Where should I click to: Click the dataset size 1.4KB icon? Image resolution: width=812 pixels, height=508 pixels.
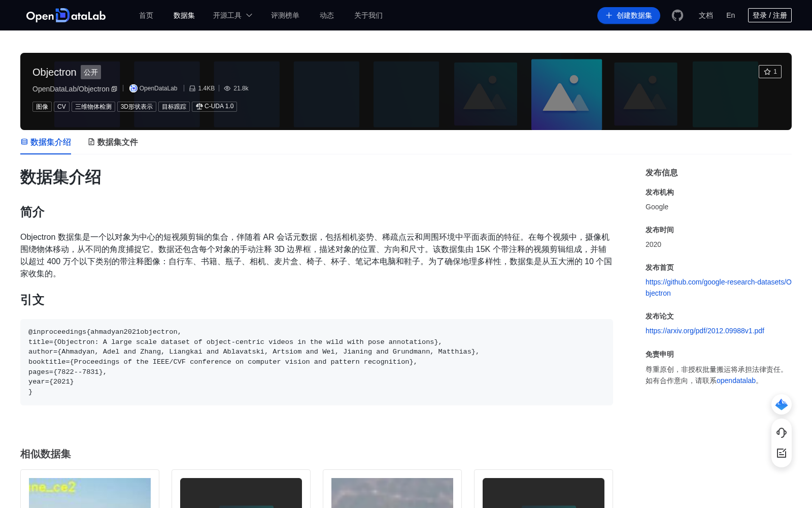pyautogui.click(x=192, y=88)
